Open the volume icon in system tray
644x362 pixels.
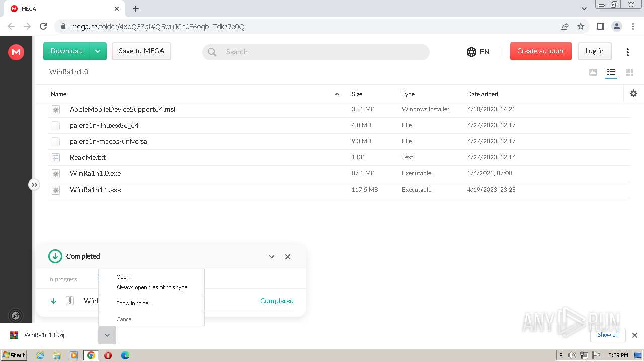572,355
